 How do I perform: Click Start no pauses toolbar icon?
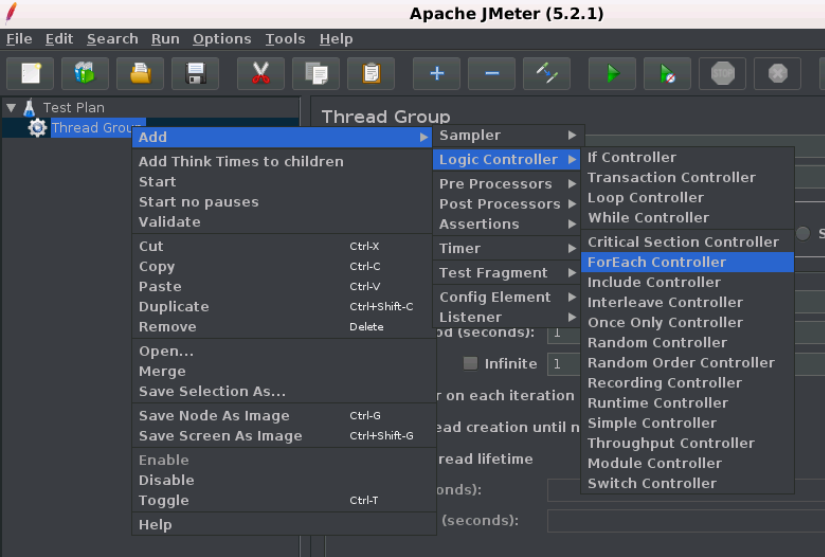[x=667, y=73]
